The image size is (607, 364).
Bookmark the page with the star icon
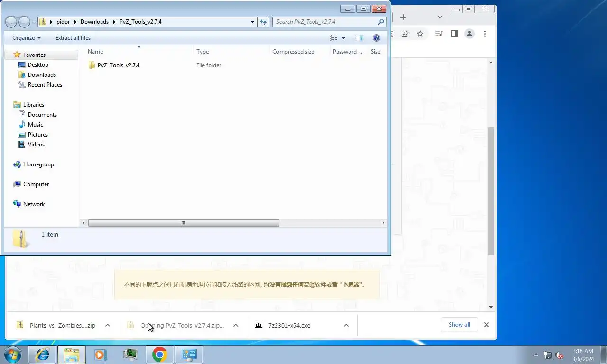(x=420, y=34)
